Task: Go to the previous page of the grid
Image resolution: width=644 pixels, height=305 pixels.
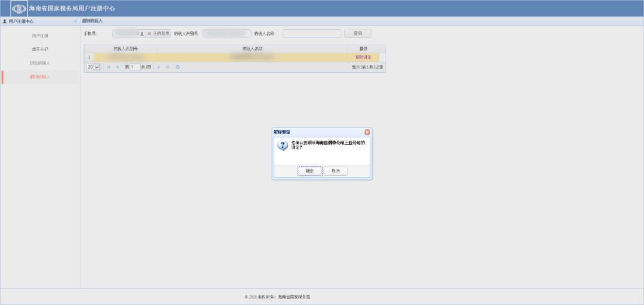Action: click(117, 67)
